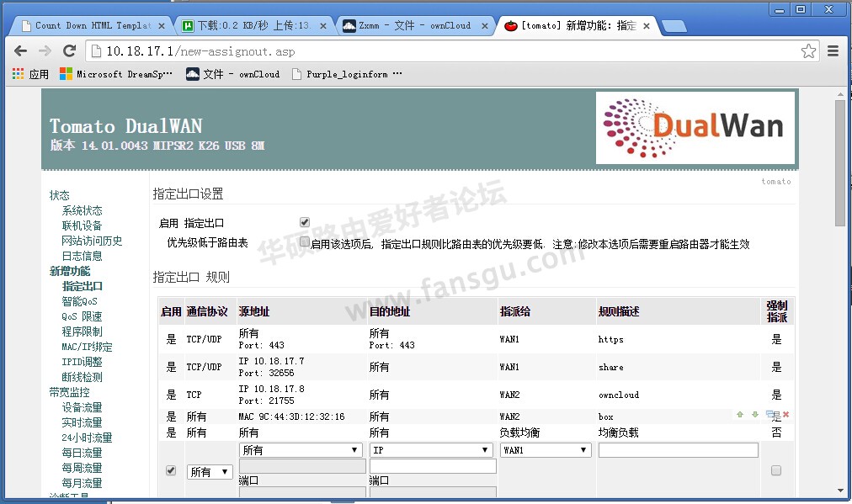Open IPID调整 in the sidebar
852x504 pixels.
coord(82,362)
